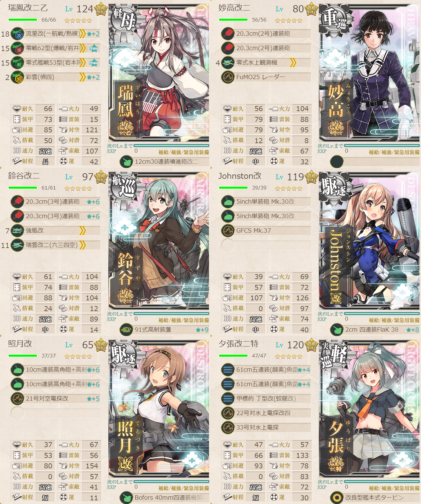Click the GFCS Mk.37 radar icon
Image resolution: width=421 pixels, height=504 pixels.
click(x=228, y=230)
